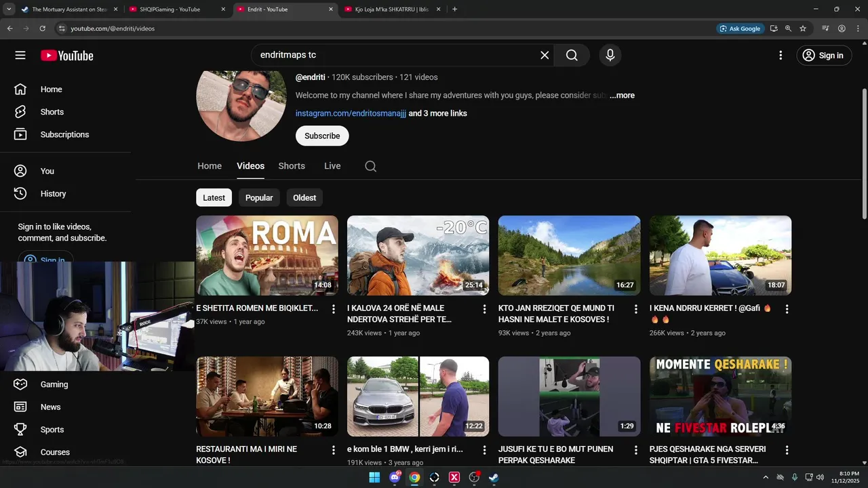Switch to the channel Videos tab

pyautogui.click(x=250, y=166)
